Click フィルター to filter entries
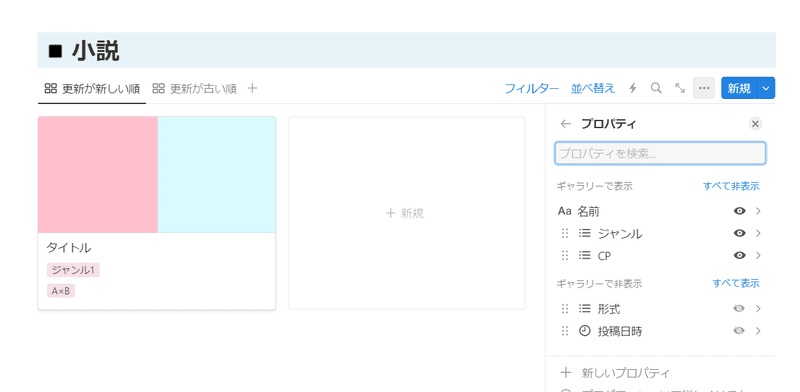Image resolution: width=800 pixels, height=392 pixels. pos(532,89)
